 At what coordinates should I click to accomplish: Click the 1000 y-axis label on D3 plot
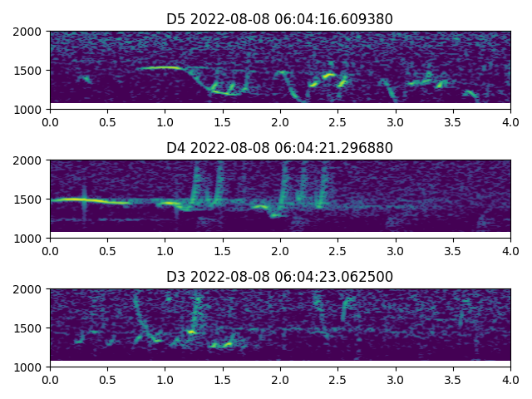click(30, 367)
